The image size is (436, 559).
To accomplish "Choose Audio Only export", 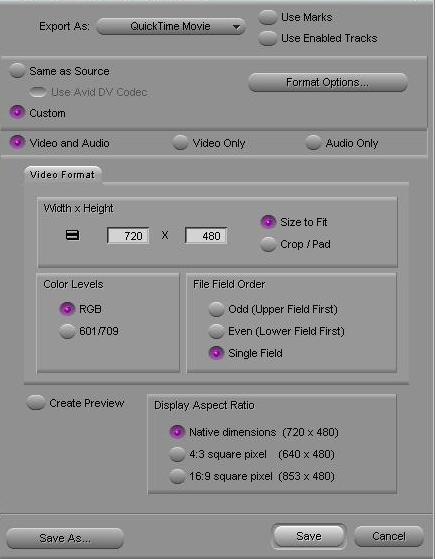I will point(313,143).
